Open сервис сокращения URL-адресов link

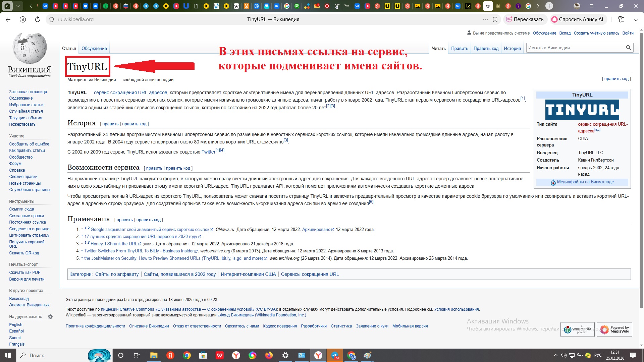coord(130,93)
